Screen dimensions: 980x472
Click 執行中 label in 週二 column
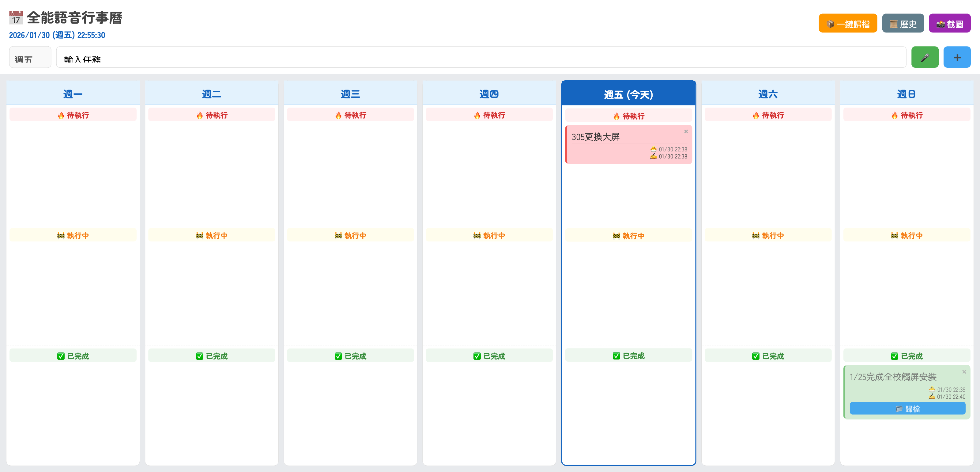pyautogui.click(x=212, y=235)
